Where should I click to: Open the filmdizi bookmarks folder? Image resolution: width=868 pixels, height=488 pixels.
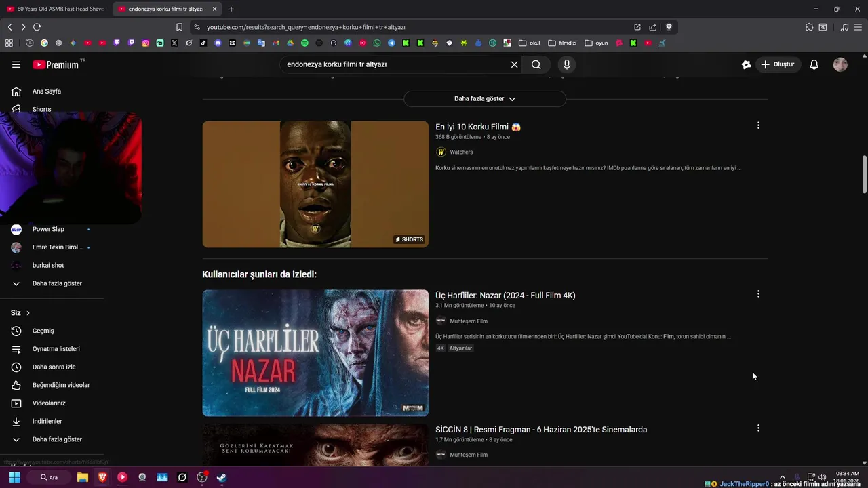click(562, 43)
